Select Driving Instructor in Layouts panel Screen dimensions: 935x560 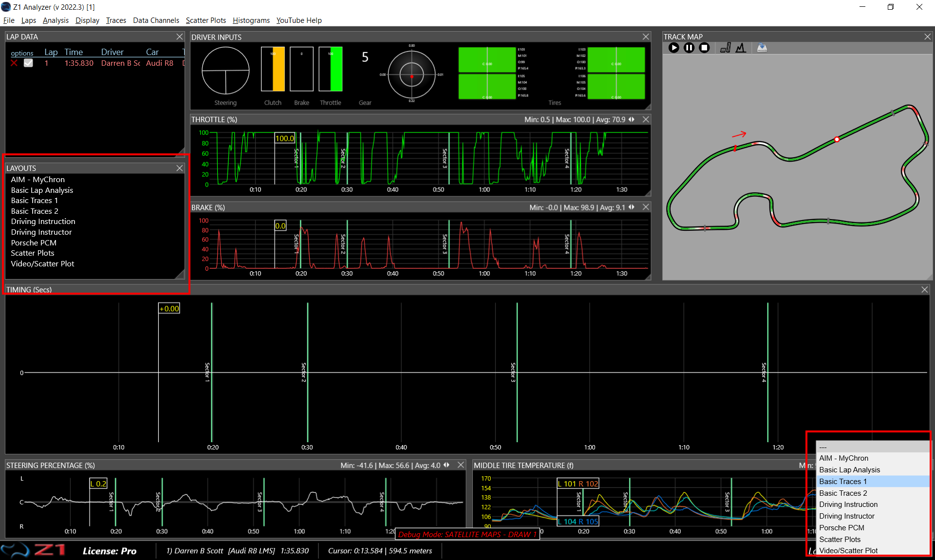point(41,232)
